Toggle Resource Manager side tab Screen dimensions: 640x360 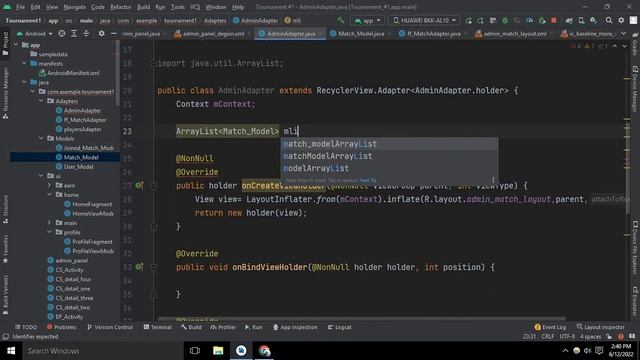click(5, 93)
